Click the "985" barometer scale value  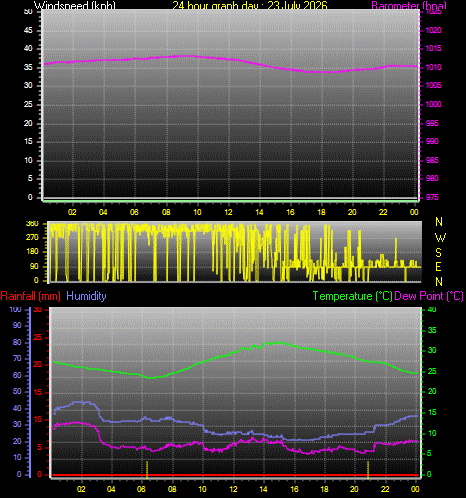pos(432,160)
